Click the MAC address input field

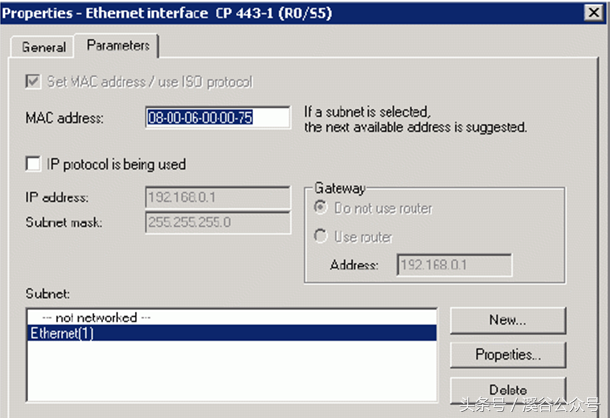tap(218, 118)
